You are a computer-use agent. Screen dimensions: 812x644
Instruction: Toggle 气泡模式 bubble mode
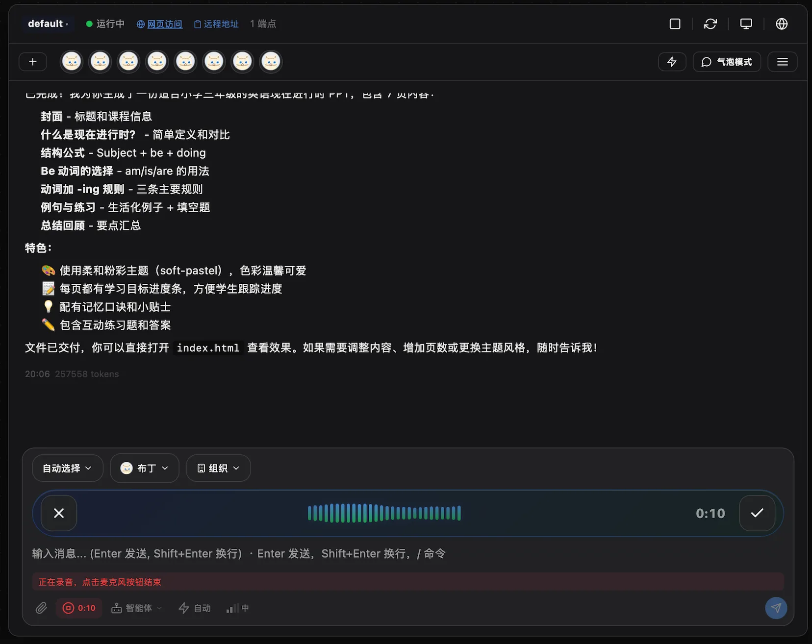tap(727, 62)
